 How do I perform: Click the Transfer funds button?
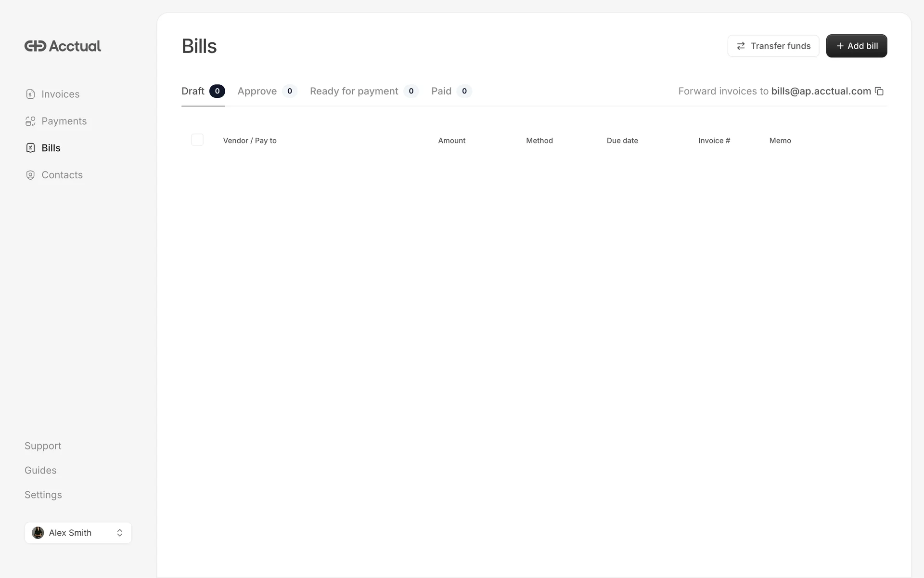773,46
